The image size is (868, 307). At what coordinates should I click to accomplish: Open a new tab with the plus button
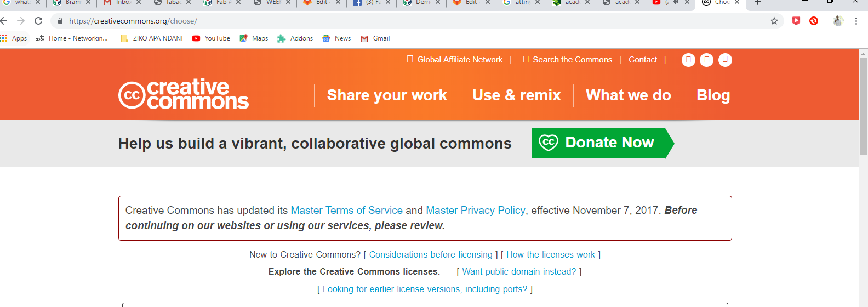758,2
